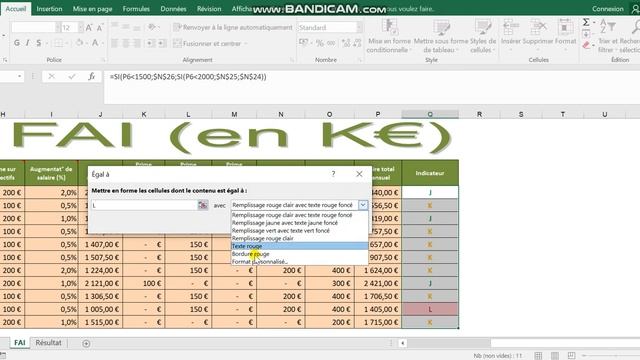
Task: Switch to Page Layout view in status bar
Action: (555, 356)
